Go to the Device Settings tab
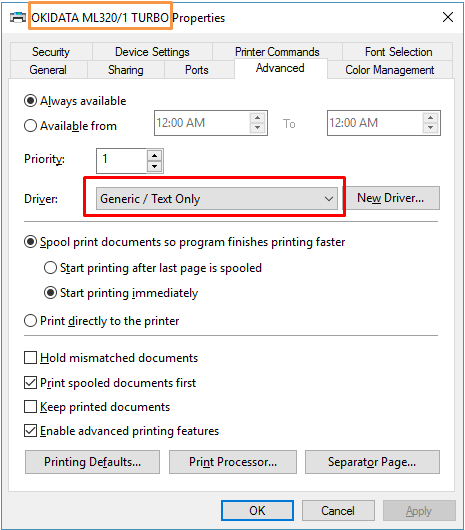The image size is (465, 530). [152, 52]
